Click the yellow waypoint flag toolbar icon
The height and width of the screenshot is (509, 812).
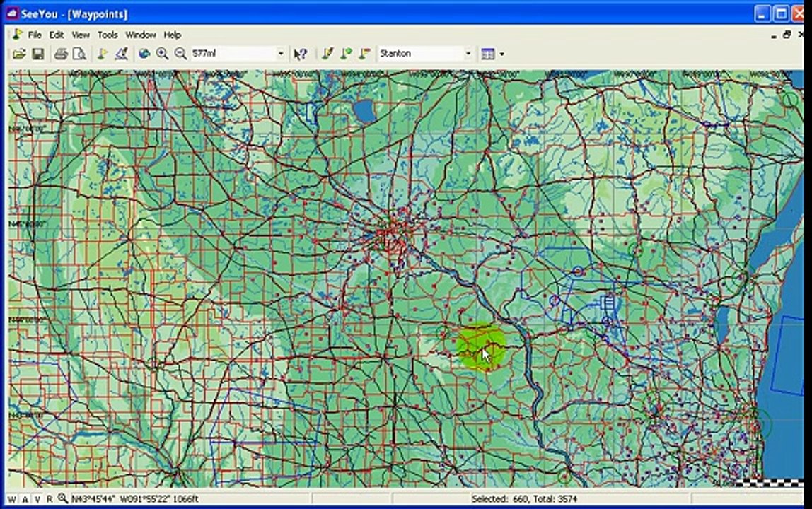(x=102, y=53)
